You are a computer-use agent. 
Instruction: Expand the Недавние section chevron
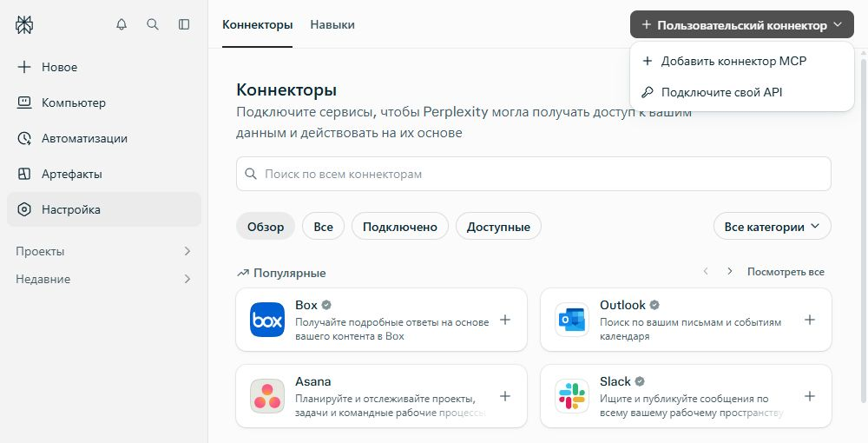coord(187,279)
